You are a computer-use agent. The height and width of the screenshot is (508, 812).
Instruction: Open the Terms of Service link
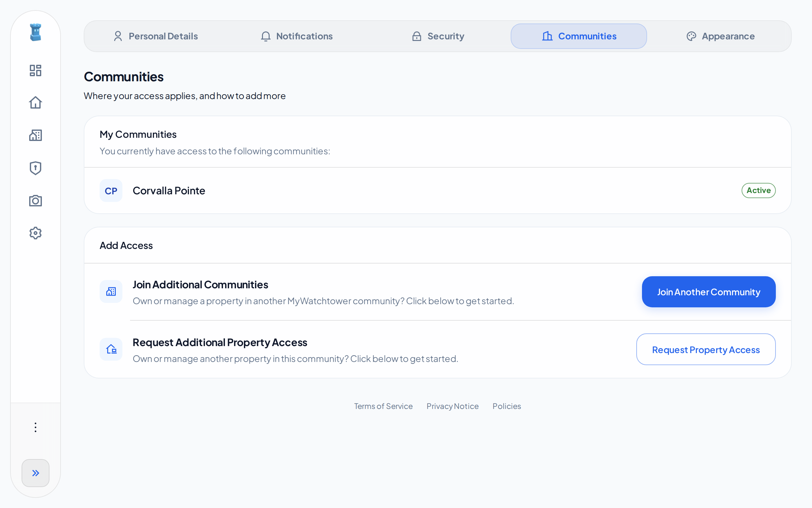coord(383,406)
